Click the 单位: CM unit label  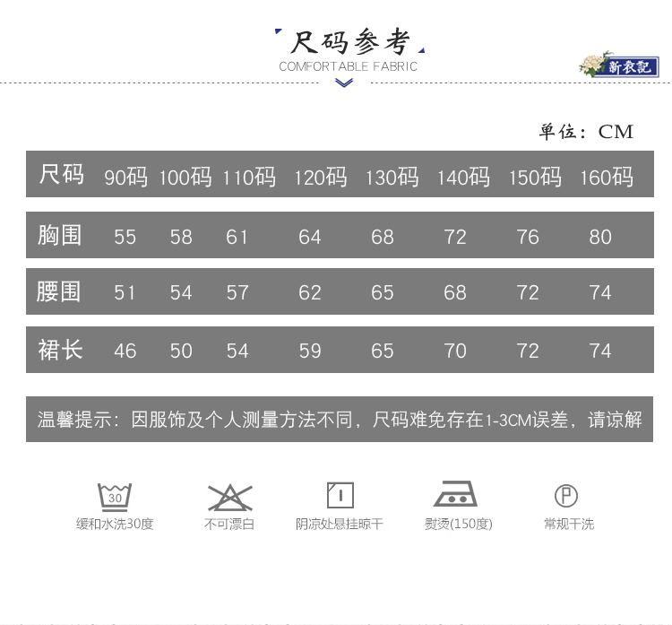586,132
